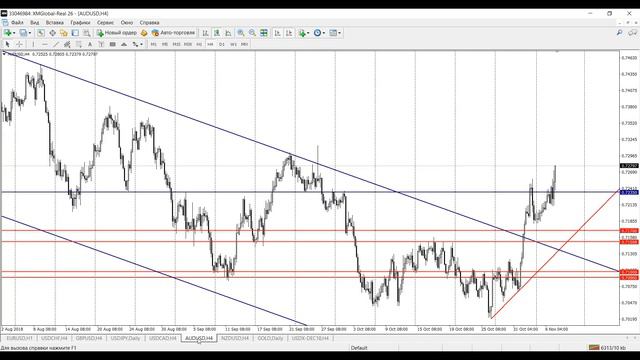Viewport: 640px width, 360px height.
Task: Expand the Profiles dropdown arrow
Action: pyautogui.click(x=29, y=33)
